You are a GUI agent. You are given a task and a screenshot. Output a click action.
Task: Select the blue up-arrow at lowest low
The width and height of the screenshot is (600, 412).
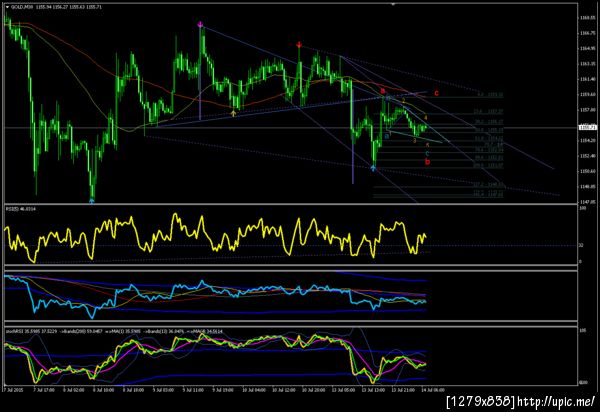[91, 200]
